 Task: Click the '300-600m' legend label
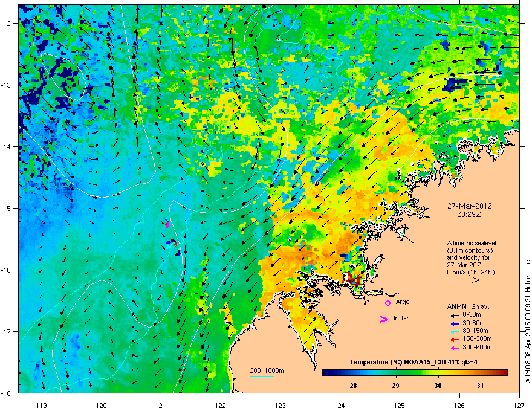pos(477,348)
